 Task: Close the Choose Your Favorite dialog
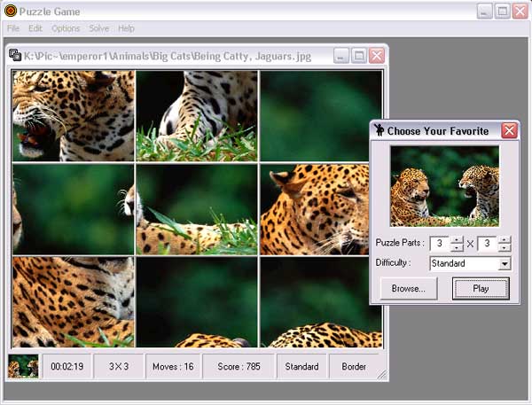pyautogui.click(x=509, y=130)
